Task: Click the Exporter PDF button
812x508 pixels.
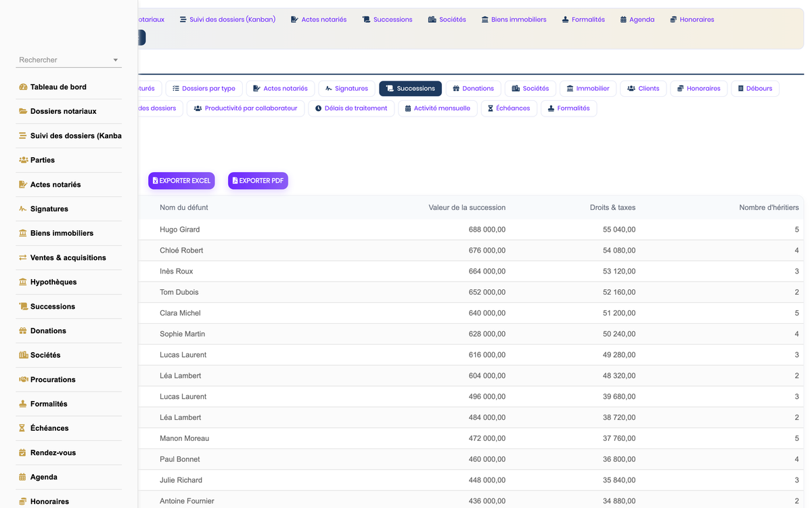Action: tap(258, 181)
